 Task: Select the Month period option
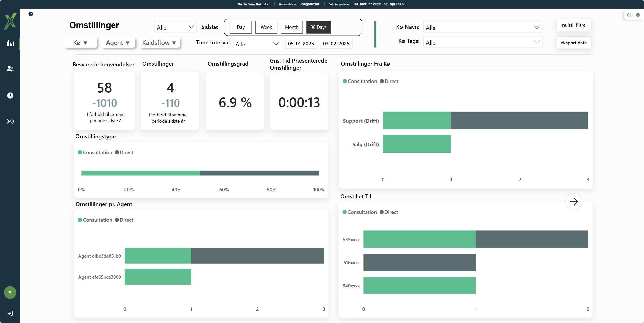[291, 27]
